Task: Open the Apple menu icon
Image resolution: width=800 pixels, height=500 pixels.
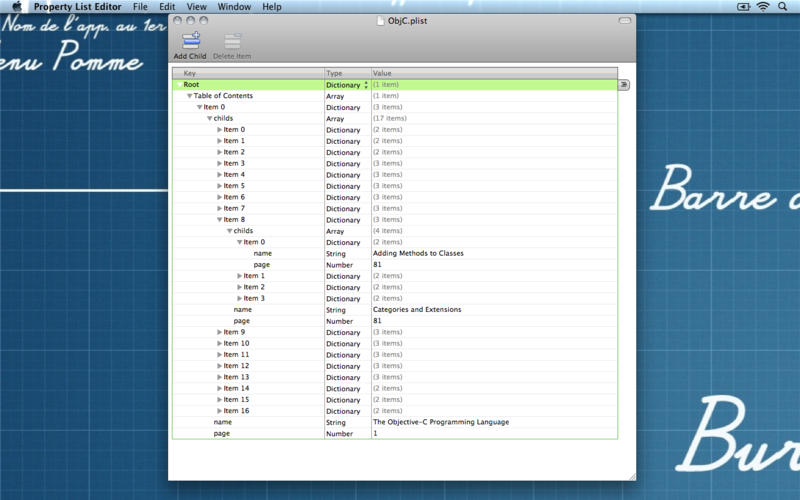Action: tap(16, 7)
